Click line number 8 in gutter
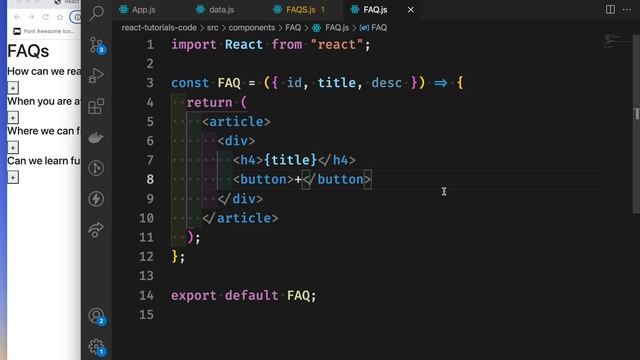 [x=150, y=179]
